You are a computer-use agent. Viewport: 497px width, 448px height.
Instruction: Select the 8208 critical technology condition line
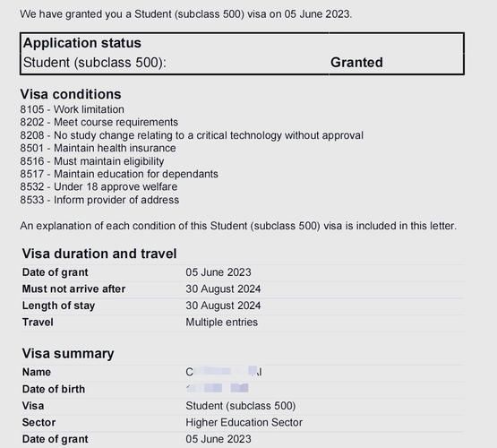coord(192,135)
